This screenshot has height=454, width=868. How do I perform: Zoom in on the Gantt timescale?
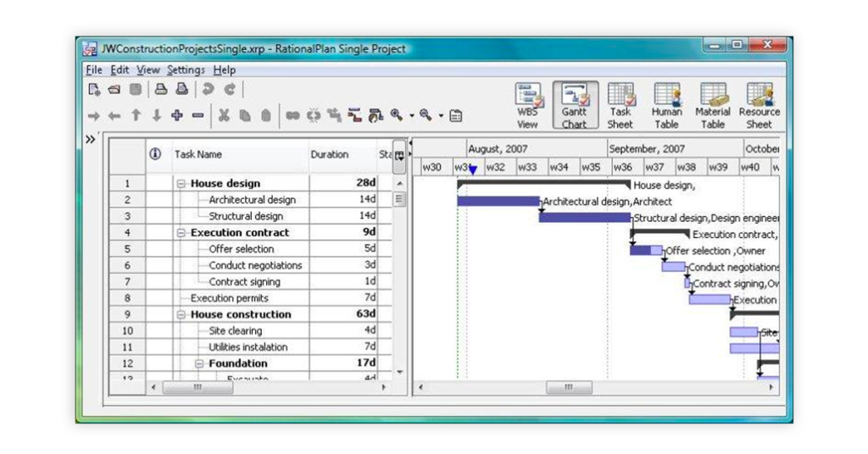[x=396, y=114]
